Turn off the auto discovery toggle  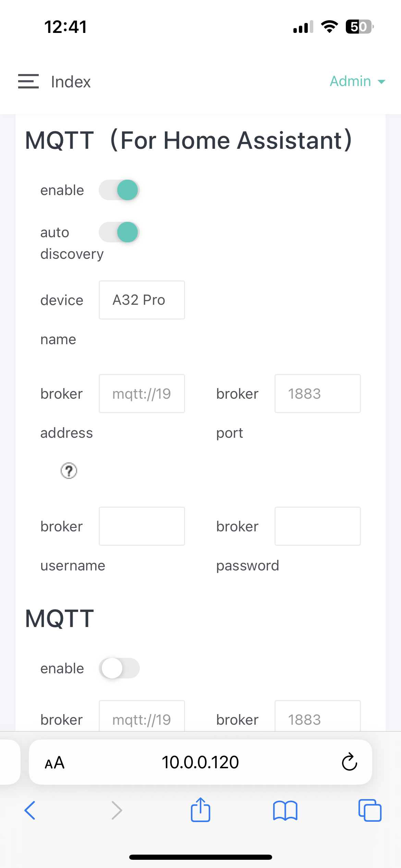[119, 232]
